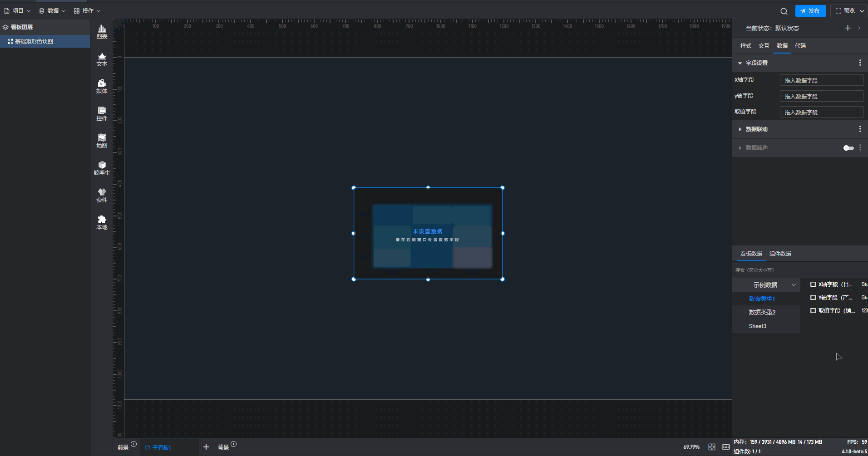
Task: Select 数据类型2 in the data list
Action: point(762,312)
